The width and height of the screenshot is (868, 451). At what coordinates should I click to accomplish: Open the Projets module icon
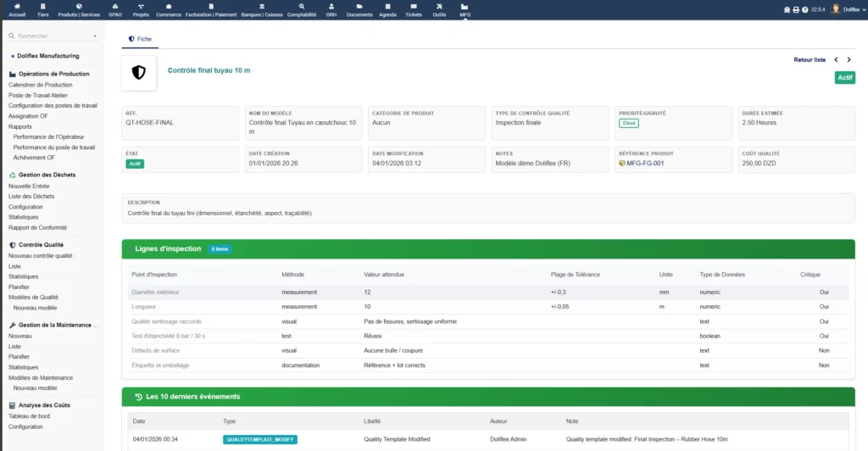tap(141, 7)
